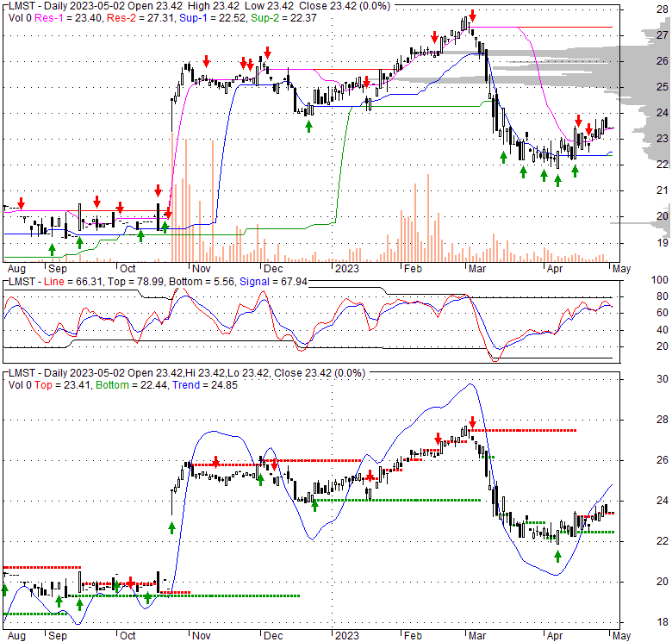The image size is (672, 642).
Task: Click the 23 price axis label
Action: point(663,139)
